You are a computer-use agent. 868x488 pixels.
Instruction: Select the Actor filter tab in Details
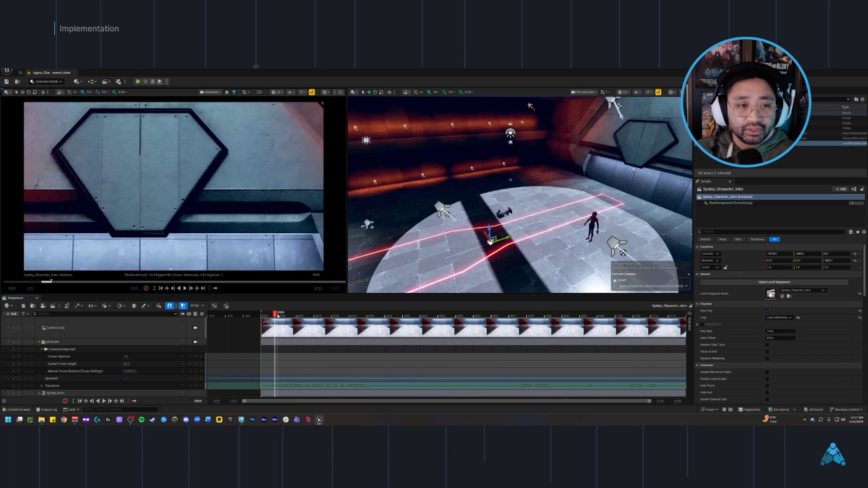coord(723,239)
